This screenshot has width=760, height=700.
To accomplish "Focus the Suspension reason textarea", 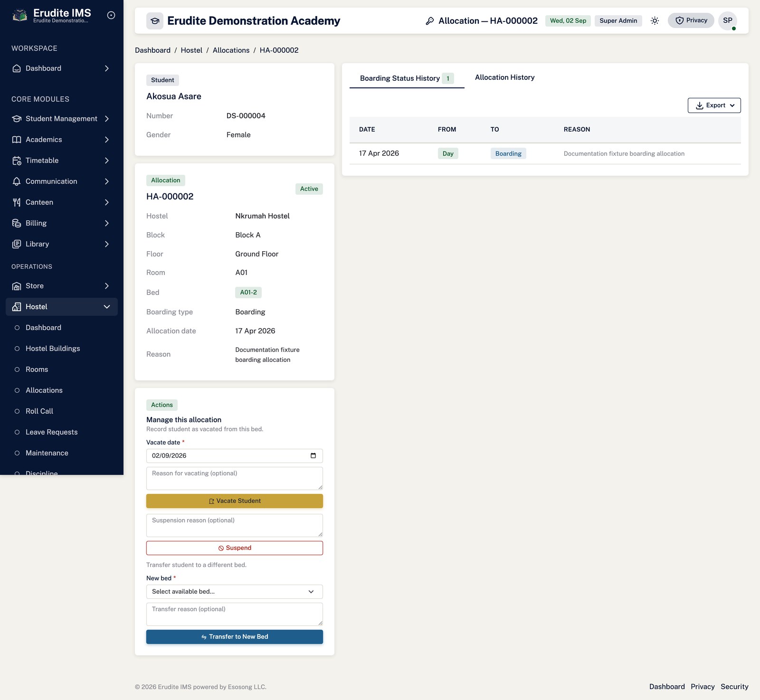I will [x=235, y=525].
